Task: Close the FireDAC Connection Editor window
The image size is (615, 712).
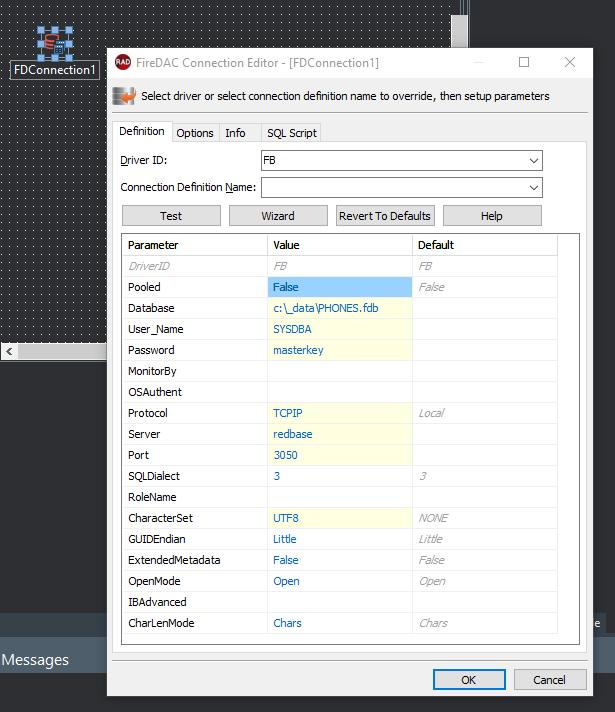Action: pyautogui.click(x=570, y=62)
